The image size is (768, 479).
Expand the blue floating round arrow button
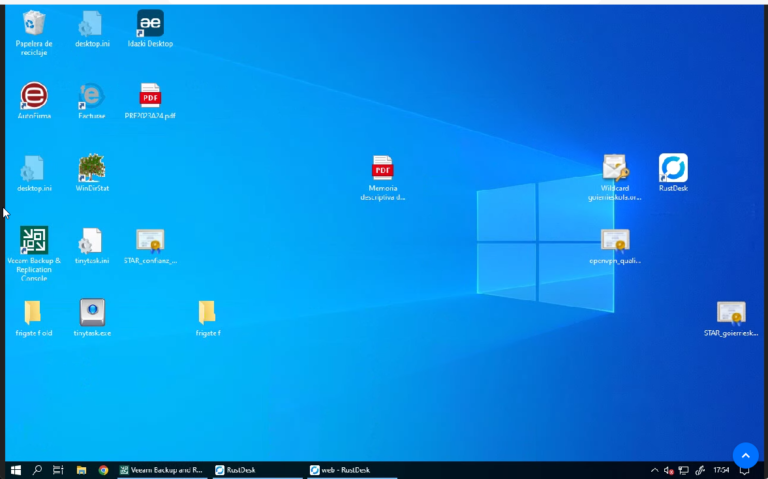(745, 455)
